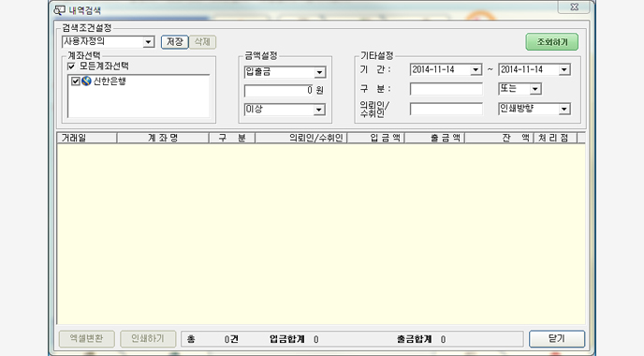Uncheck the 신한은행 account checkbox
The image size is (644, 356).
(76, 81)
